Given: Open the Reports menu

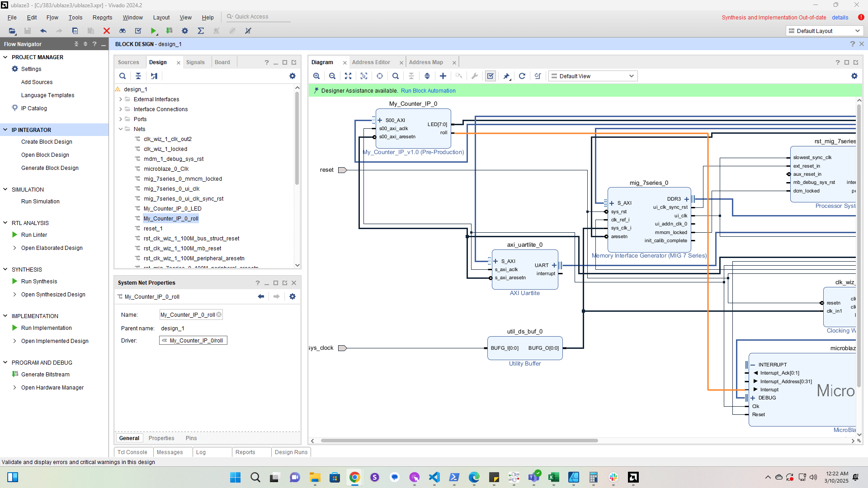Looking at the screenshot, I should 102,18.
